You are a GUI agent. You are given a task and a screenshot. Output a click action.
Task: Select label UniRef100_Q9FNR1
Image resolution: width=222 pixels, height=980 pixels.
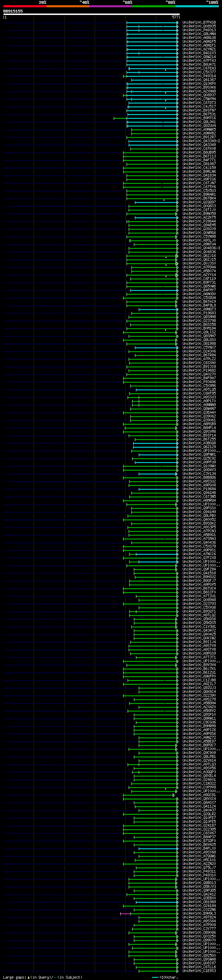pos(199,454)
